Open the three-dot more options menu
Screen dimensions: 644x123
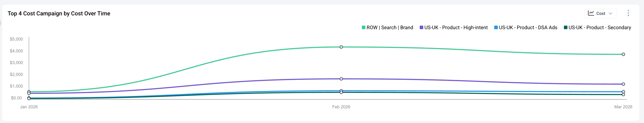tap(628, 13)
